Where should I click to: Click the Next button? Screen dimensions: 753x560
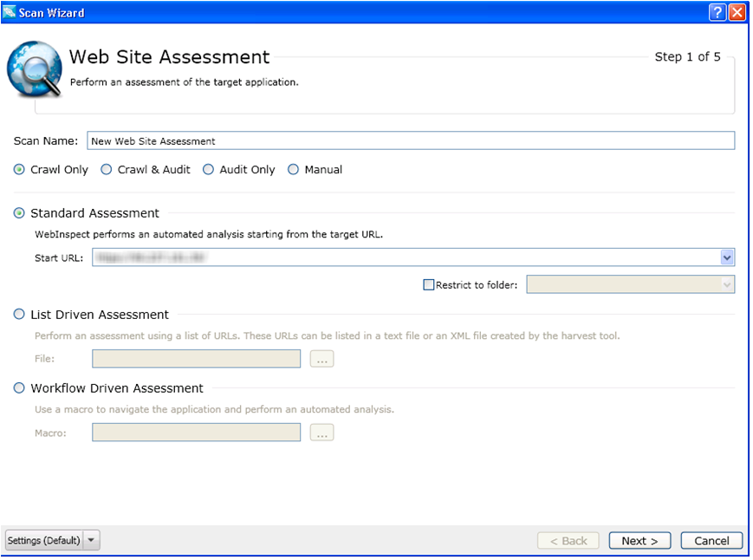[x=639, y=540]
